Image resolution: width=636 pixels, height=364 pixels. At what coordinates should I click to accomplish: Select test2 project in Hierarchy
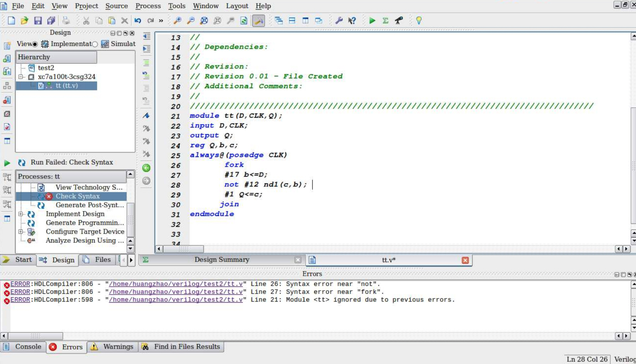point(46,68)
